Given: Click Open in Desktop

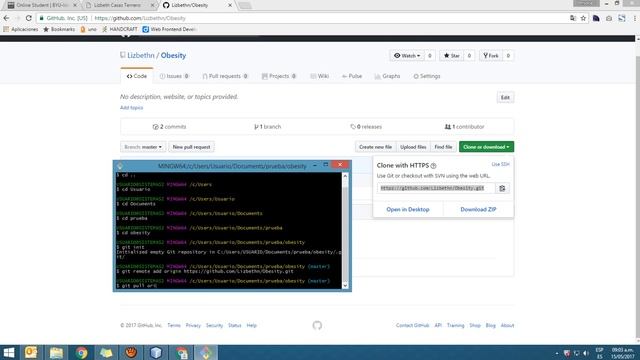Looking at the screenshot, I should coord(408,209).
